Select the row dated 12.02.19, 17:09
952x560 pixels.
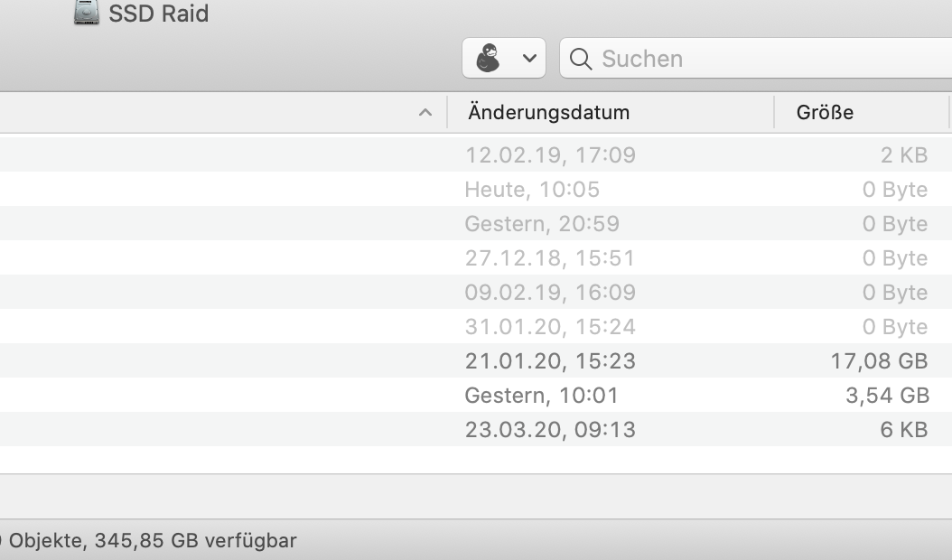550,154
